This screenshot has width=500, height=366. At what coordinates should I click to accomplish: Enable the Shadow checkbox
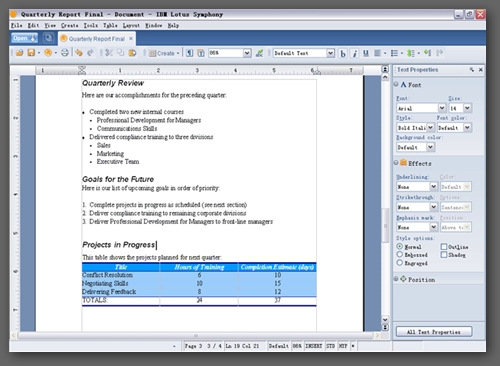click(x=444, y=255)
